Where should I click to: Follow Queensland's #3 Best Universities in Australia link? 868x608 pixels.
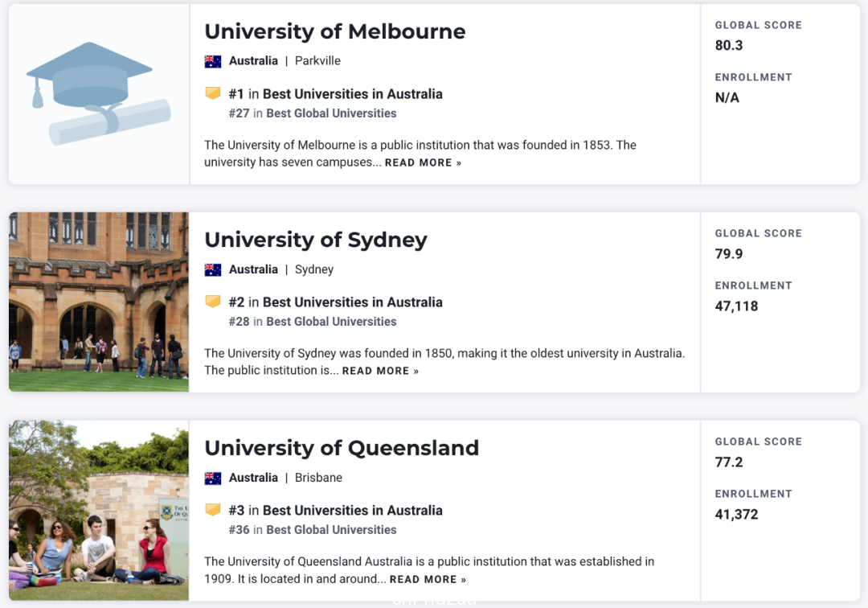(x=335, y=511)
